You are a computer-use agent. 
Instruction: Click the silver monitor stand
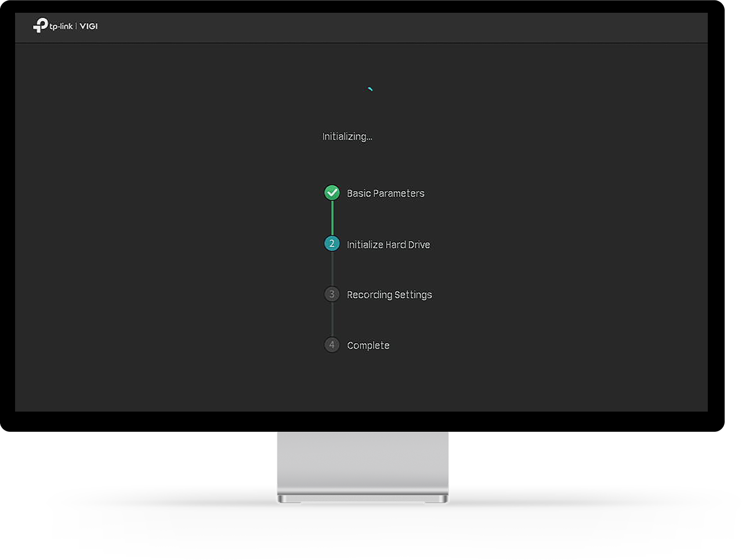pyautogui.click(x=363, y=463)
